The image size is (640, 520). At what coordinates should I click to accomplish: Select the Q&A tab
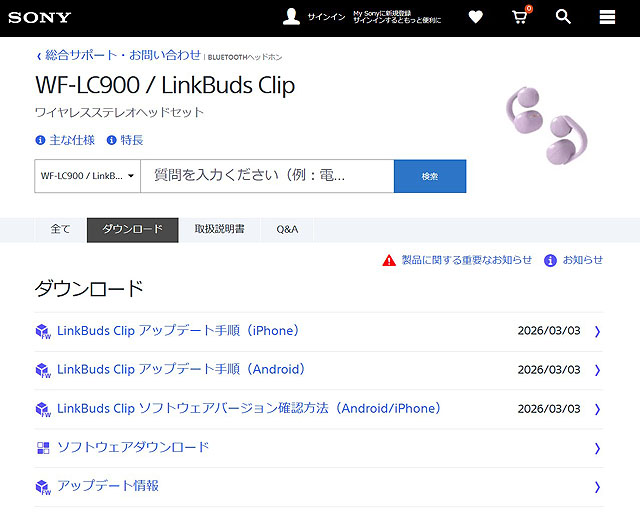click(287, 230)
